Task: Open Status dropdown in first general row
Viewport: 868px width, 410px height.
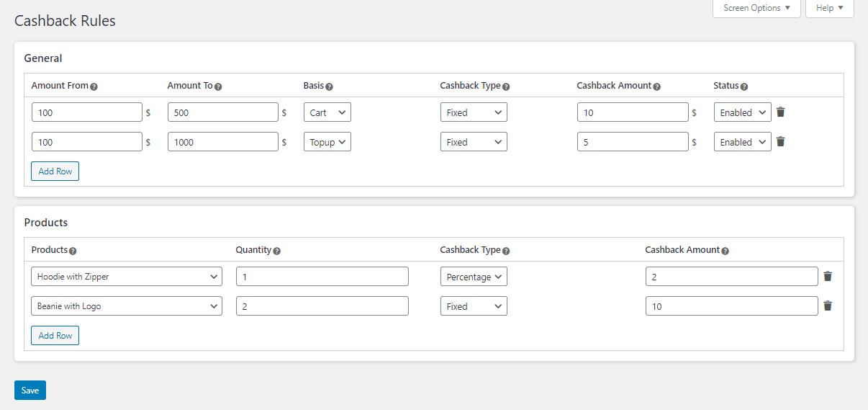Action: (742, 112)
